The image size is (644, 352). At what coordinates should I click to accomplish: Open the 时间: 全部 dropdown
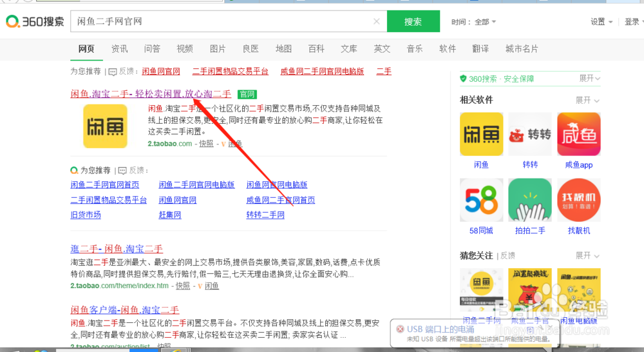473,22
